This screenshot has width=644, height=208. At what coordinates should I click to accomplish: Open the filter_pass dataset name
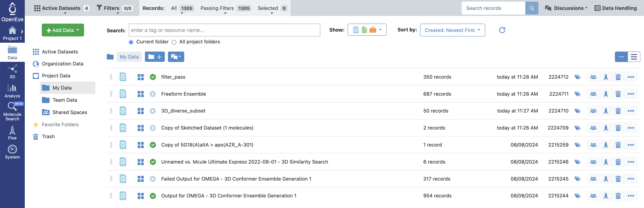(x=173, y=77)
